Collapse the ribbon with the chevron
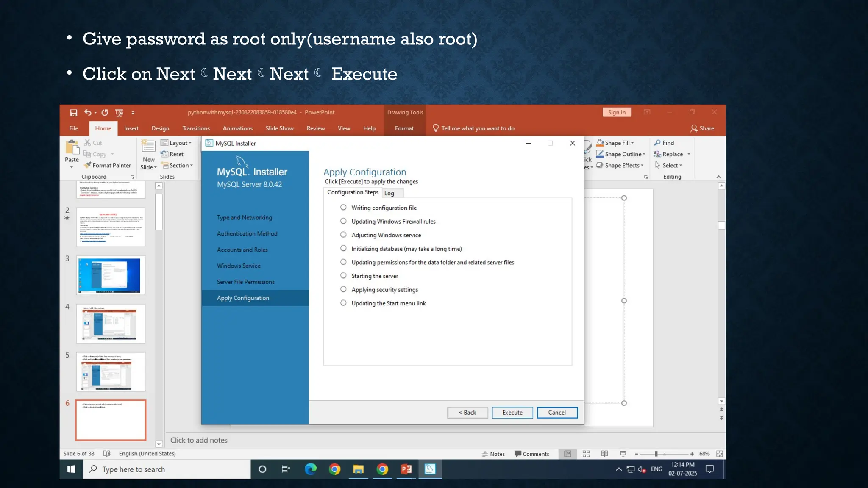Viewport: 868px width, 488px height. 718,177
